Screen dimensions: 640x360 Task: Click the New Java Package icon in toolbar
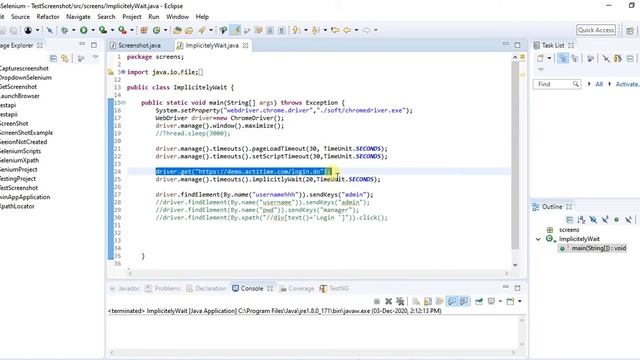tap(144, 30)
